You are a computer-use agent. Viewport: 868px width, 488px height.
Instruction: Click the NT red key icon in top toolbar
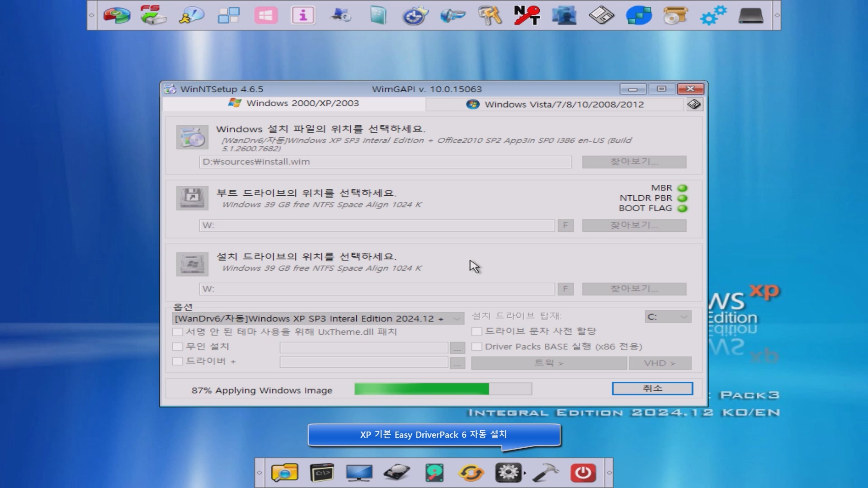(x=527, y=15)
